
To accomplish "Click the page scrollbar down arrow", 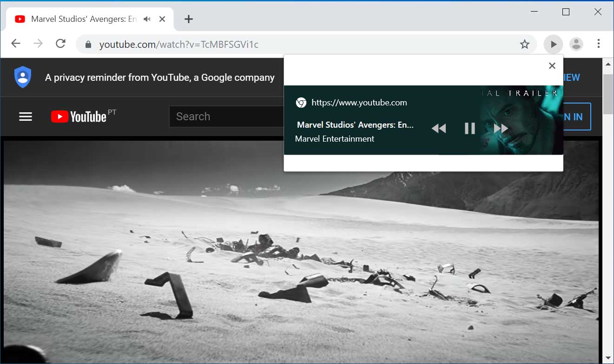I will (x=608, y=358).
